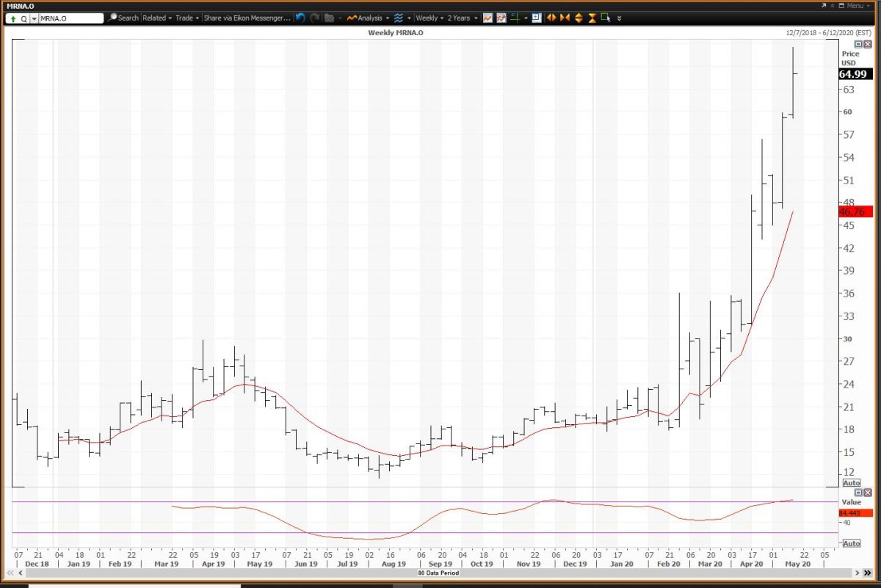Toggle Auto scaling on the indicator axis
Screen dimensions: 881x588
point(851,543)
